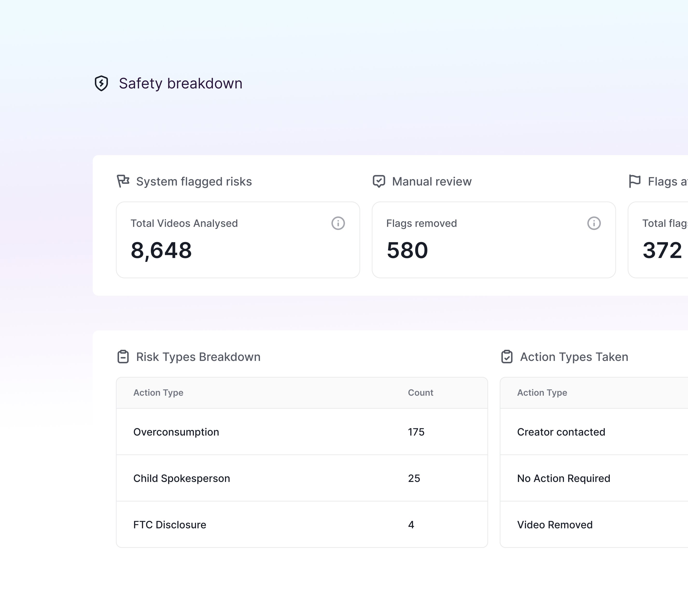The image size is (688, 616).
Task: Click the Count column header
Action: (420, 393)
